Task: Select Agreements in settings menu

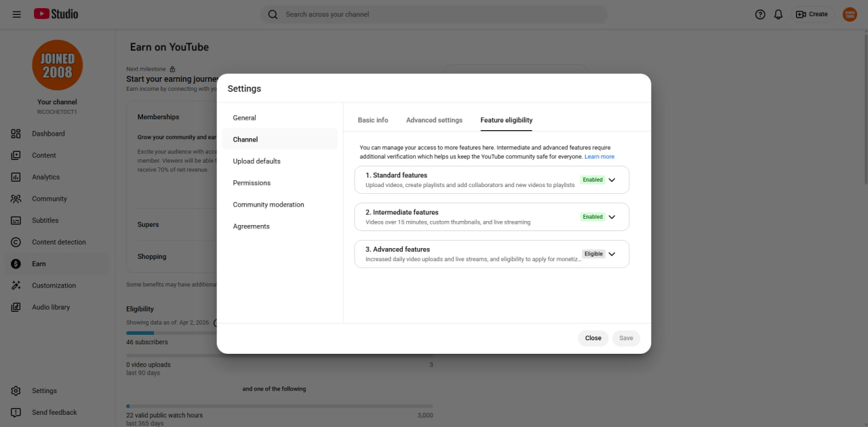Action: [280, 226]
